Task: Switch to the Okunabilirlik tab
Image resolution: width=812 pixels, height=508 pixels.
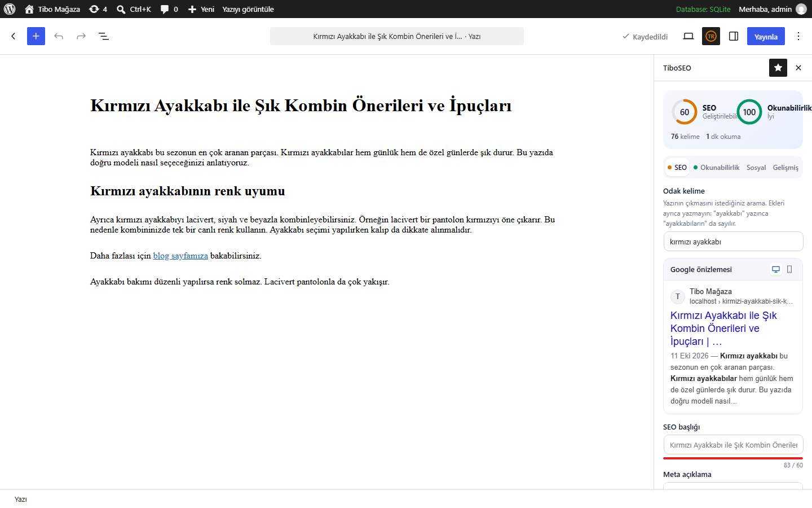Action: tap(717, 168)
